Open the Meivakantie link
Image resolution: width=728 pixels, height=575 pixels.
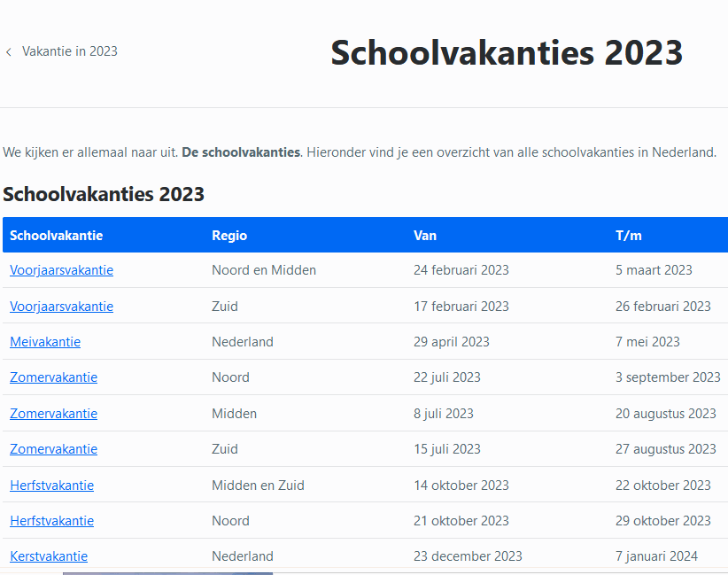(x=45, y=342)
